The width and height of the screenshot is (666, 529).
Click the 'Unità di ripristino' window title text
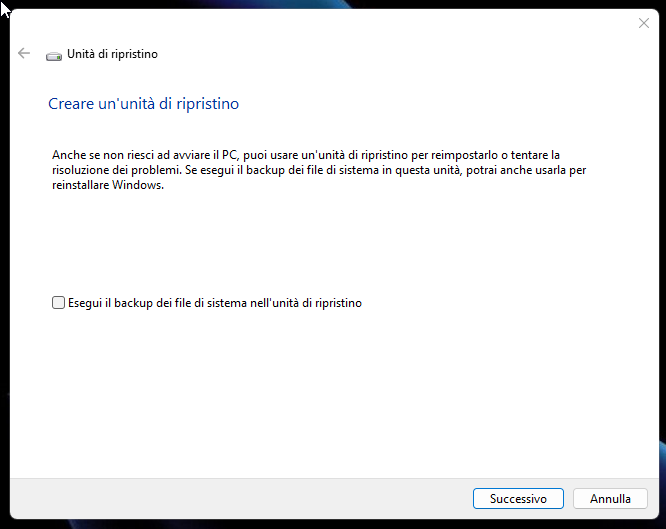112,54
